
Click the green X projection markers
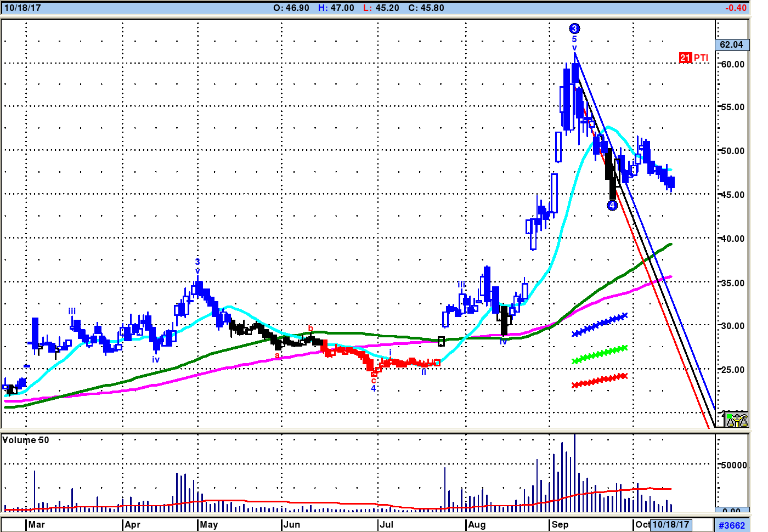pyautogui.click(x=599, y=354)
